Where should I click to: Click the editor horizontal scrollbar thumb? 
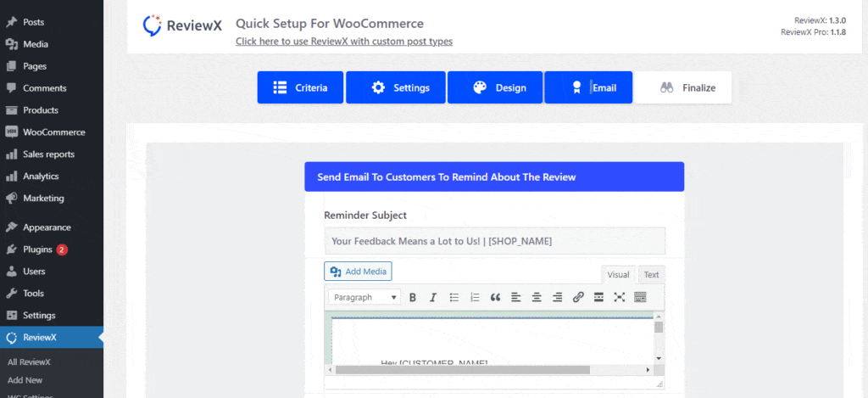[463, 370]
